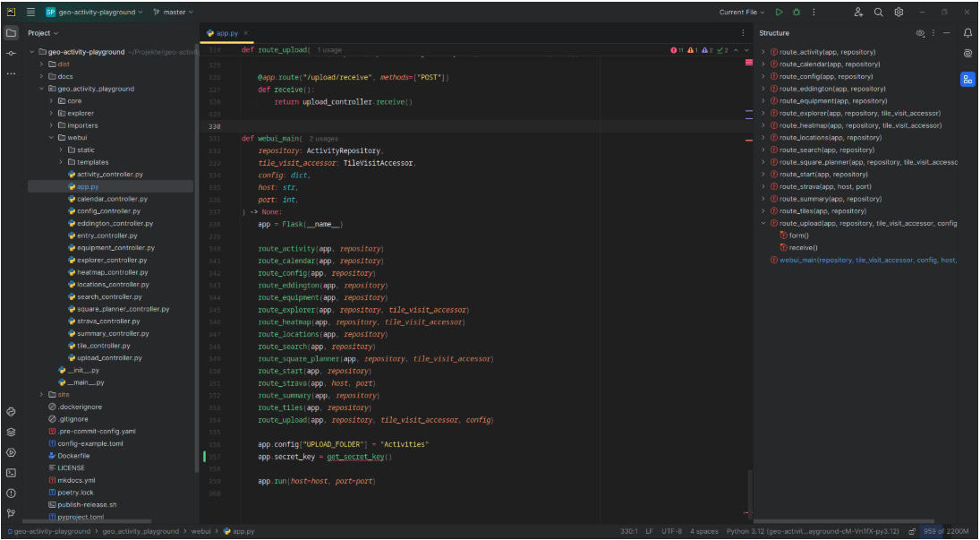Click geo_activity_playground breadcrumb in navigation bar
980x540 pixels.
(x=141, y=531)
